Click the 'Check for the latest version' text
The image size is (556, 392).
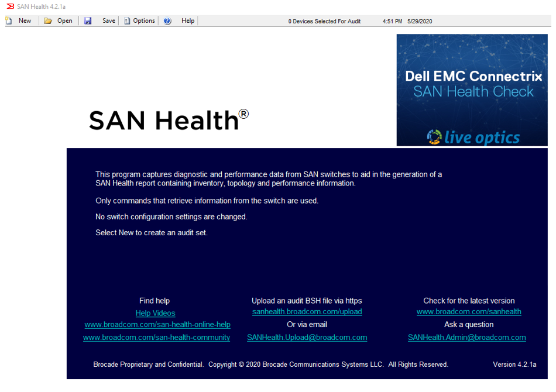(x=469, y=301)
